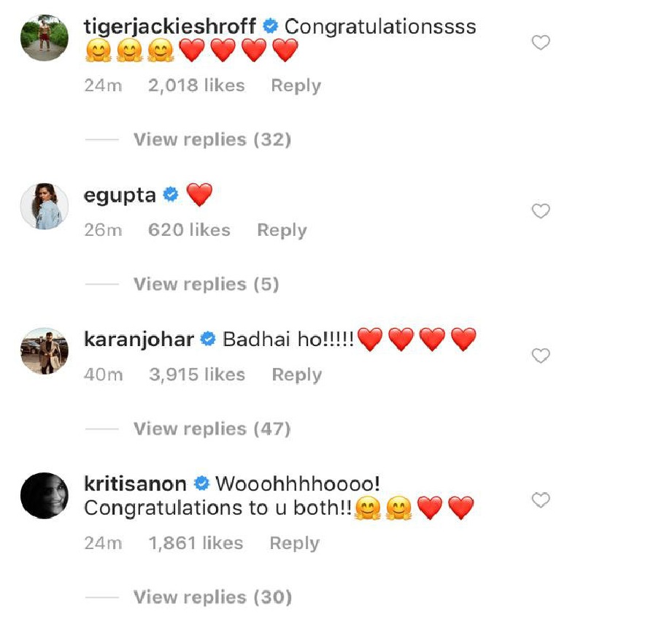Expand View replies (32)

click(212, 139)
